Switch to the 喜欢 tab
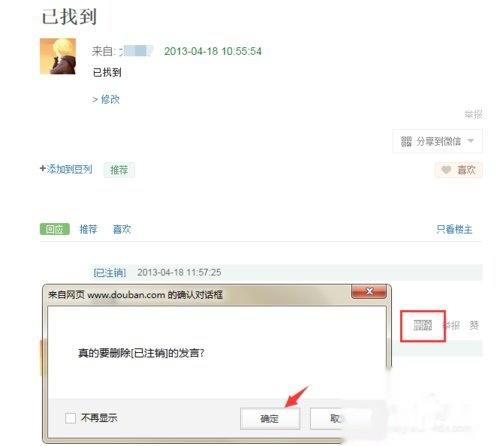The height and width of the screenshot is (446, 500). pos(122,229)
